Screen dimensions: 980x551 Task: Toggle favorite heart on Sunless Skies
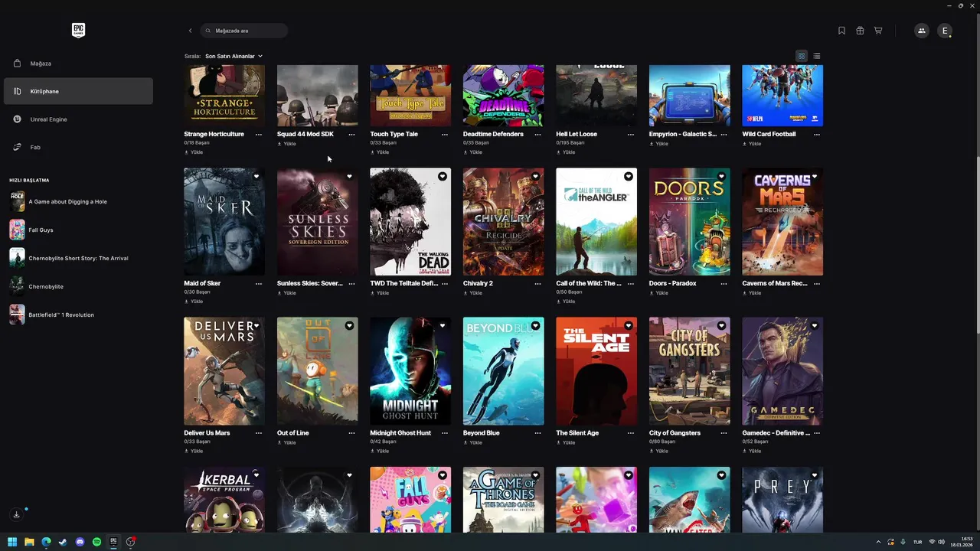click(x=349, y=177)
